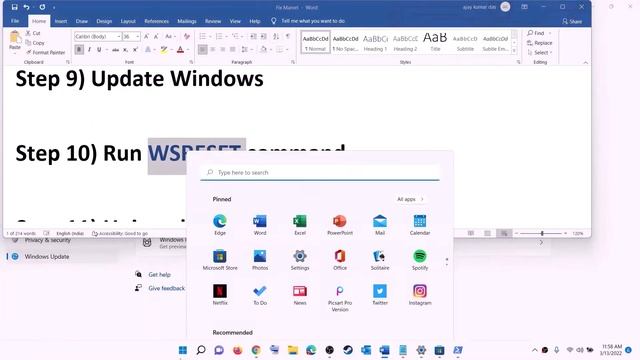This screenshot has height=360, width=640.
Task: Open News pinned app
Action: click(x=300, y=295)
